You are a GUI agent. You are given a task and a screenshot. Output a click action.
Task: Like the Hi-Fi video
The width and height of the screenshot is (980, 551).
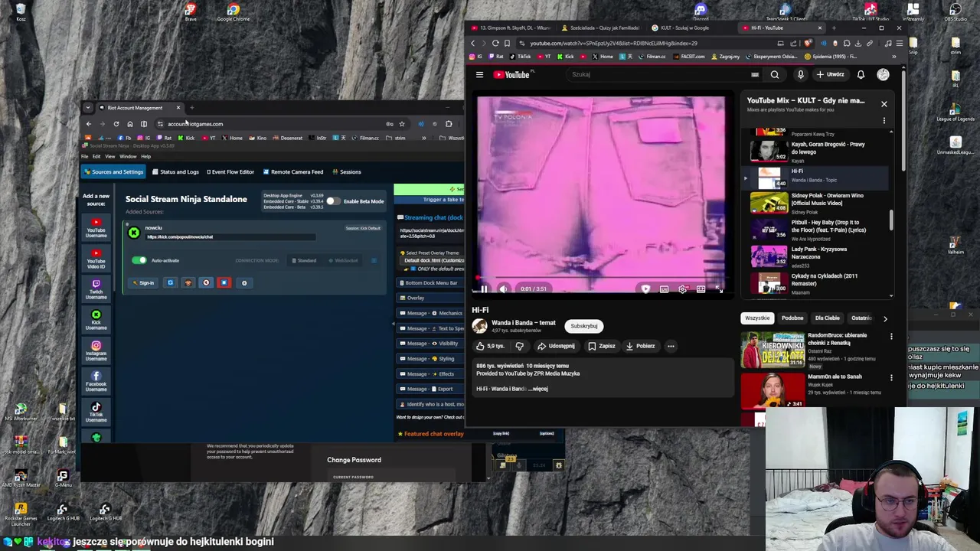click(x=491, y=346)
